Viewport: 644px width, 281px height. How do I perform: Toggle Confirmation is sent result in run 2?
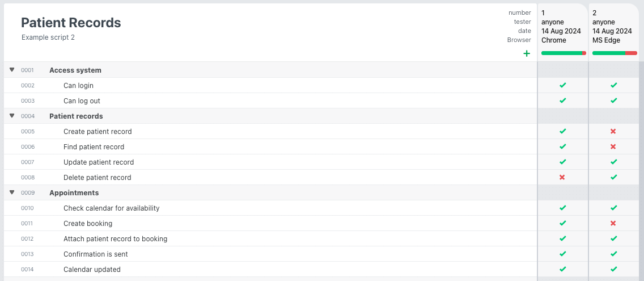coord(613,254)
